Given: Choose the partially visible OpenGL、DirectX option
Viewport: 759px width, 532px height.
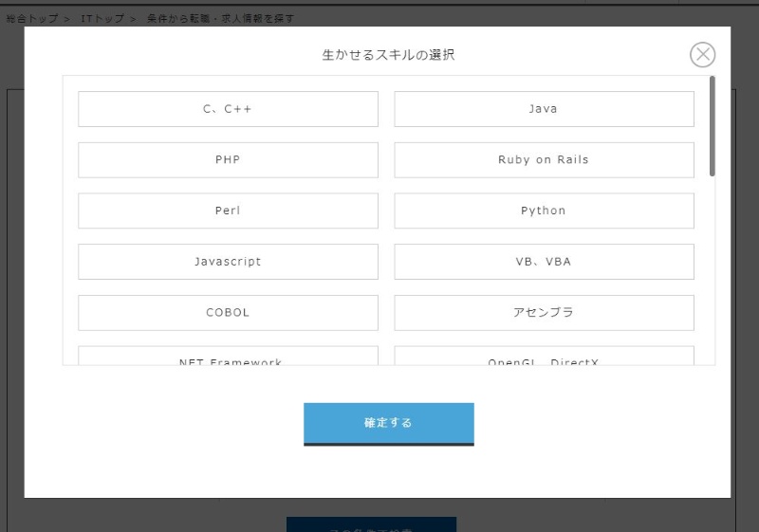Looking at the screenshot, I should click(544, 358).
